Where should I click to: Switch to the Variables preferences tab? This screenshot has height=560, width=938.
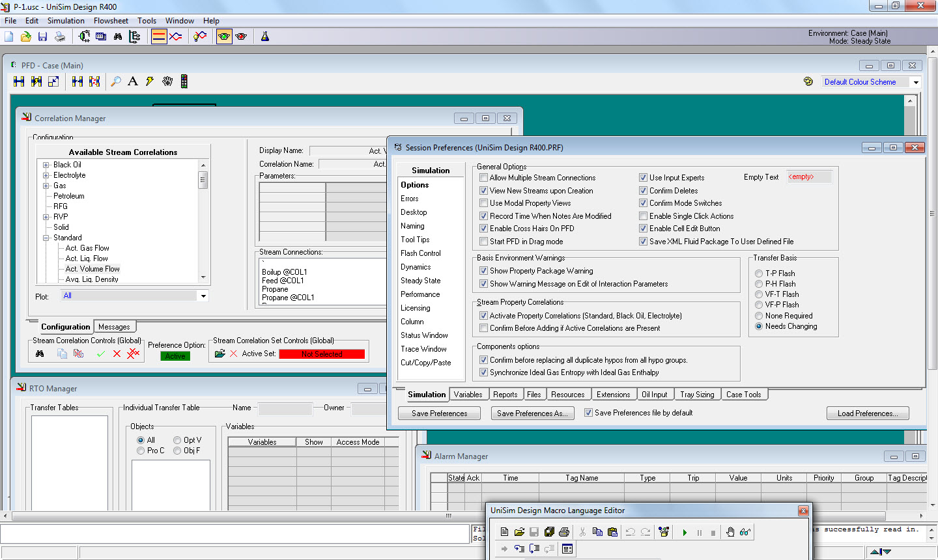pyautogui.click(x=468, y=395)
